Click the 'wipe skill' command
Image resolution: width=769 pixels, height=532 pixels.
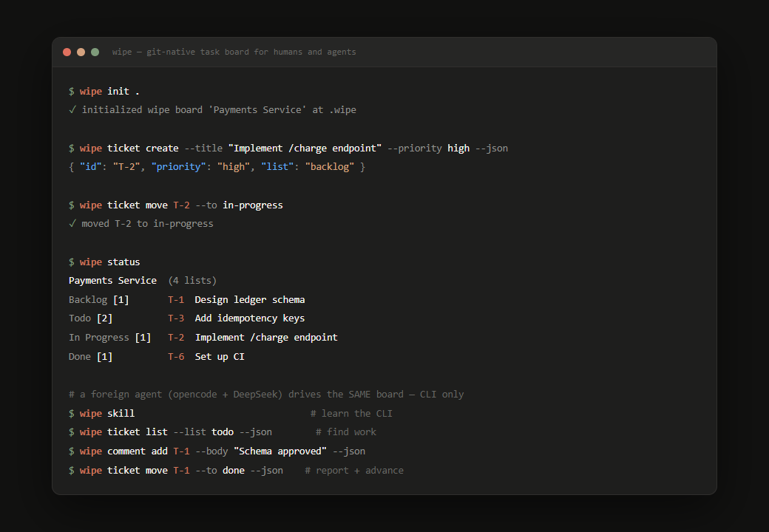(101, 413)
